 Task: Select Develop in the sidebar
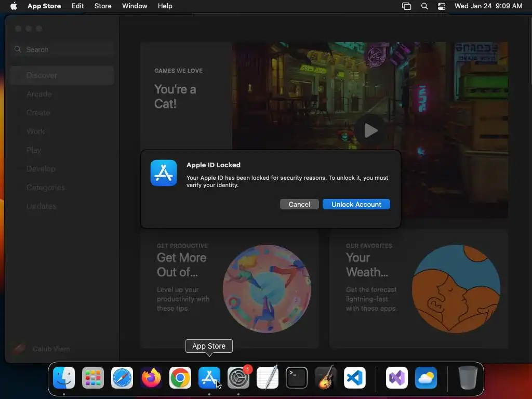click(62, 169)
